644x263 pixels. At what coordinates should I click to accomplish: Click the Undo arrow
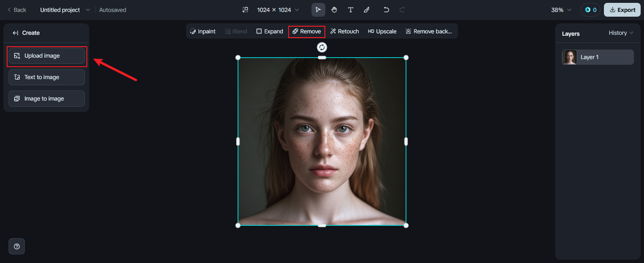(386, 10)
